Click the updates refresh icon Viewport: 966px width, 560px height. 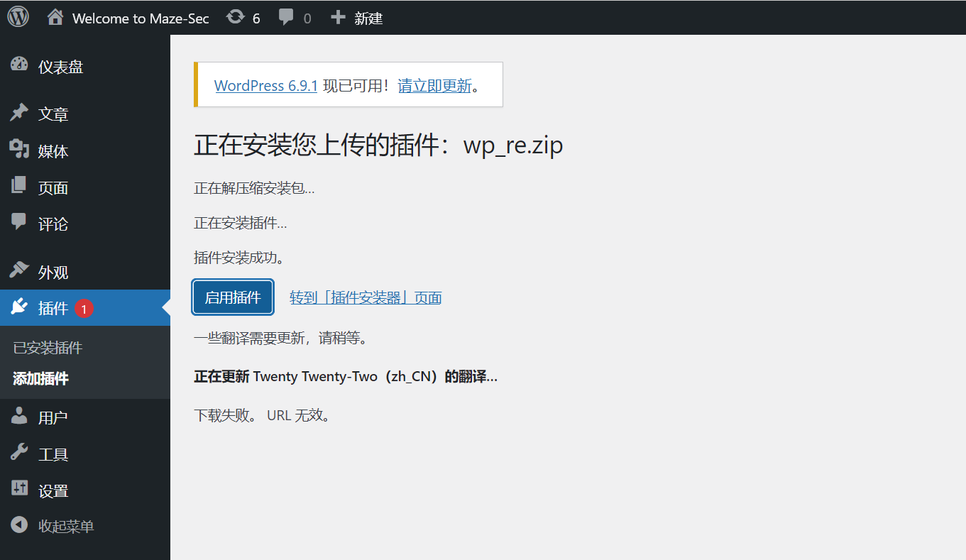click(x=235, y=17)
